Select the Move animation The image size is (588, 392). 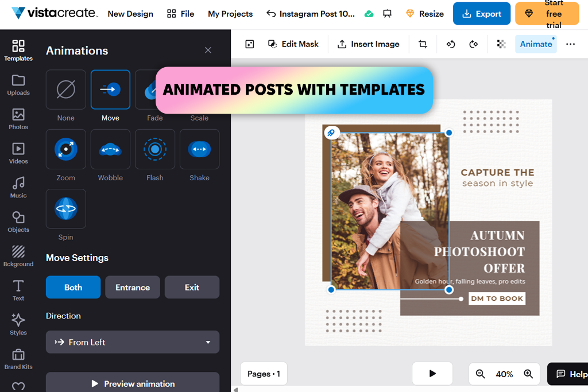pos(110,90)
